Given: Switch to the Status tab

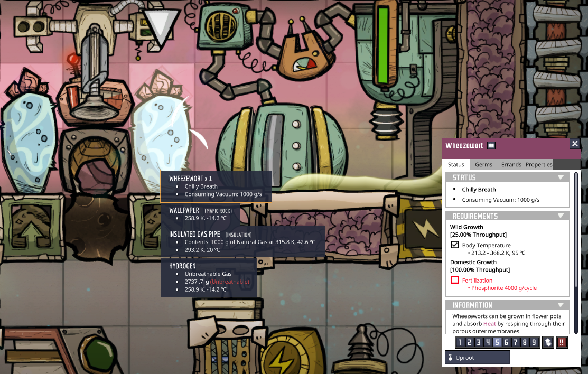Looking at the screenshot, I should point(456,164).
